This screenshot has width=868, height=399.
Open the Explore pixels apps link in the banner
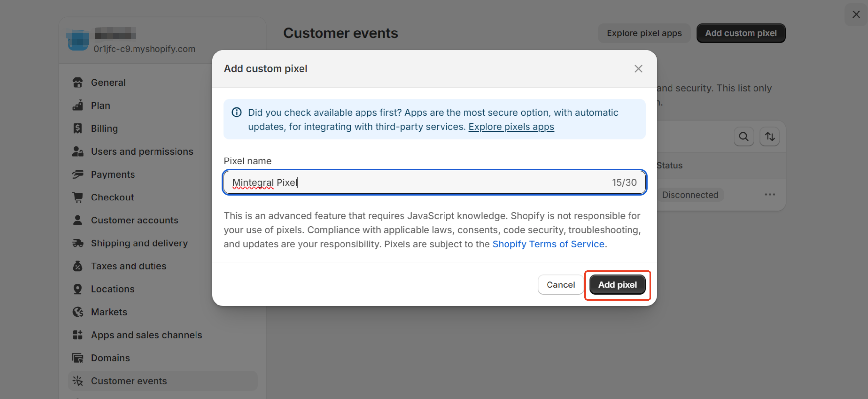tap(511, 126)
